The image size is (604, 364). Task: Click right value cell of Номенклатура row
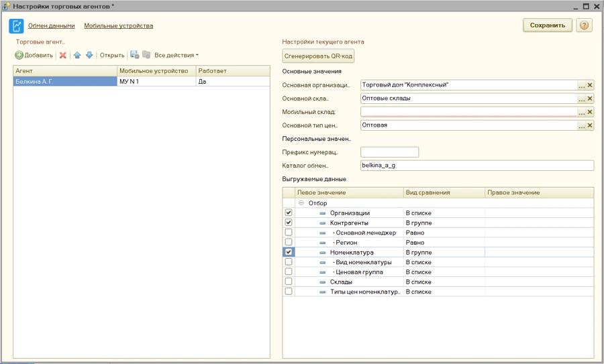pyautogui.click(x=539, y=253)
